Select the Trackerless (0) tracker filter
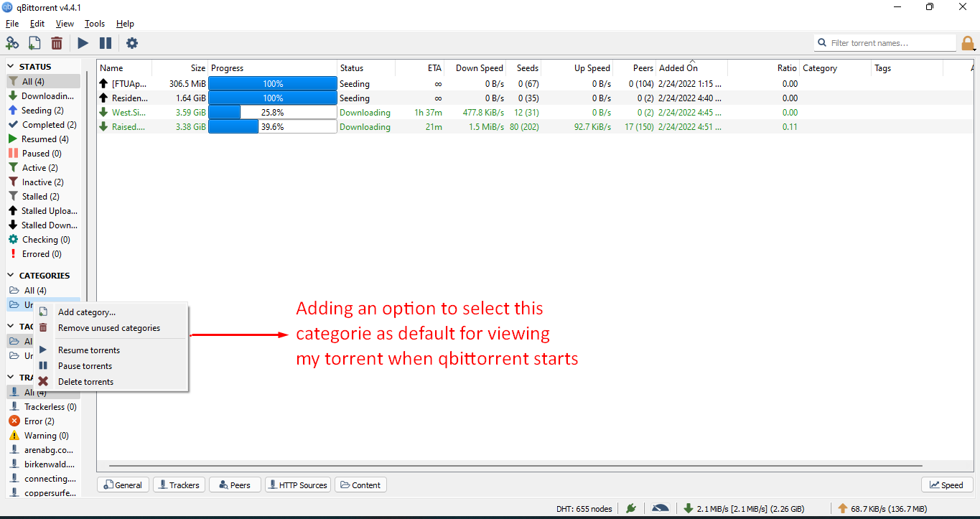Screen dimensions: 980x519 tap(43, 407)
